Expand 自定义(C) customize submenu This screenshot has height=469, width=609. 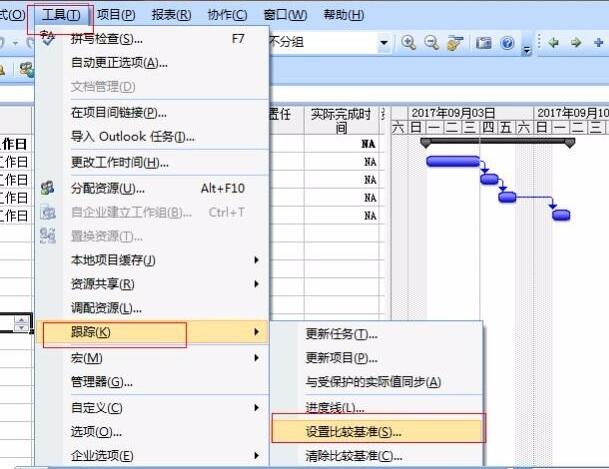click(152, 408)
